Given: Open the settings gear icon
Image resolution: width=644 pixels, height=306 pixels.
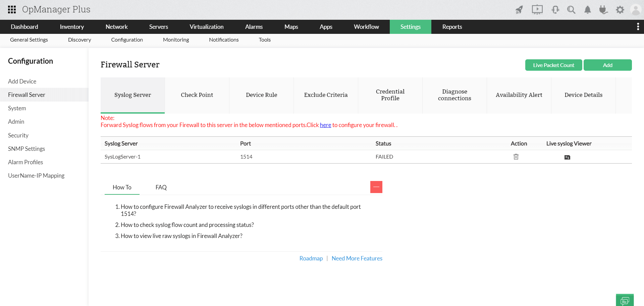Looking at the screenshot, I should tap(620, 10).
